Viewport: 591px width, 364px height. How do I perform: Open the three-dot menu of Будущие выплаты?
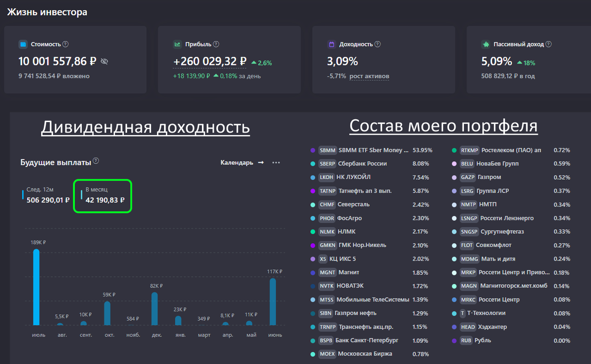tap(276, 163)
